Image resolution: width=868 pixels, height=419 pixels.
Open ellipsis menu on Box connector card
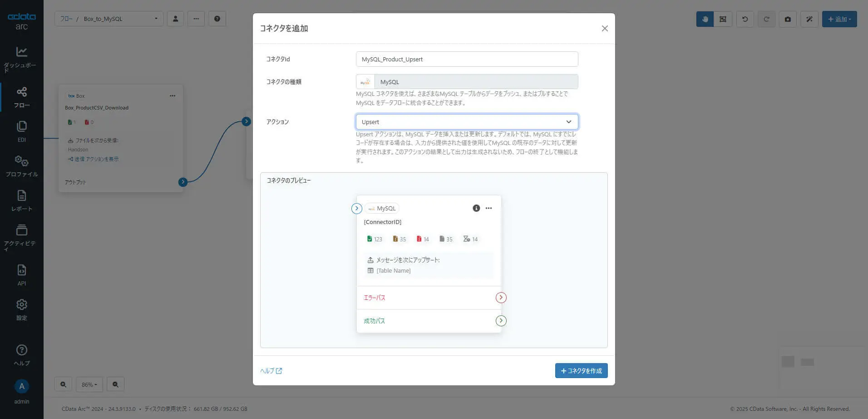pyautogui.click(x=173, y=96)
